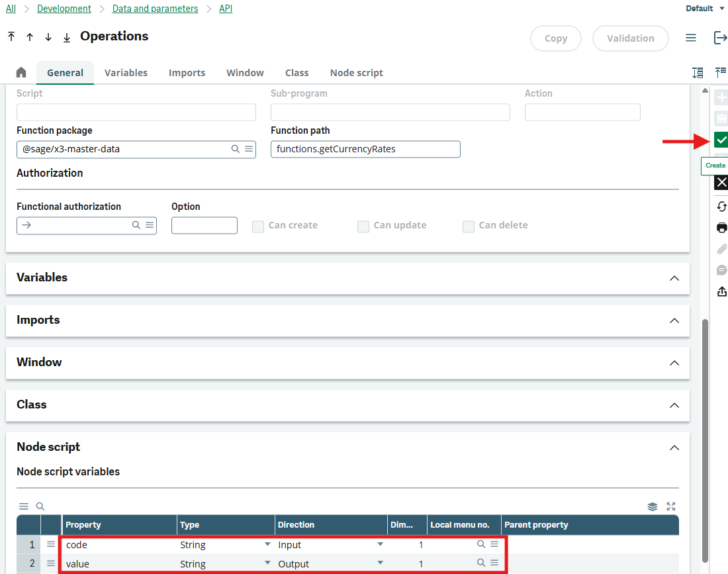
Task: Go to first record arrow icon
Action: (x=12, y=36)
